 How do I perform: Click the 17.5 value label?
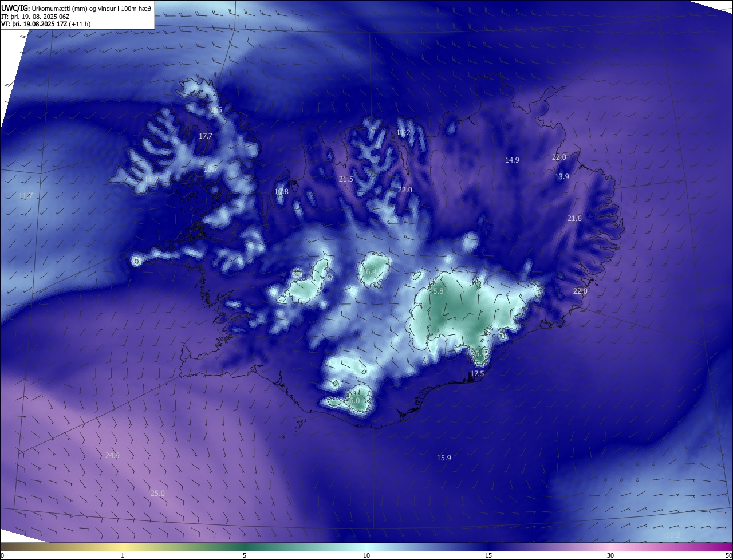(477, 374)
